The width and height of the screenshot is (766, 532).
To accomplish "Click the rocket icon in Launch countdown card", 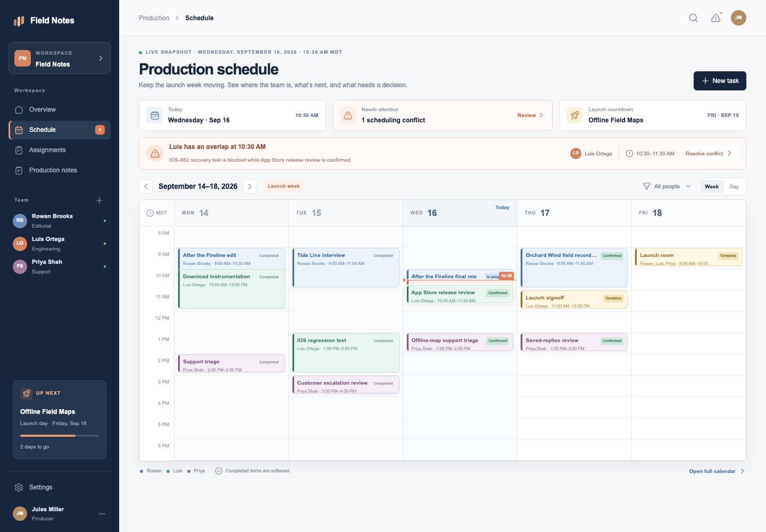I will [x=575, y=115].
